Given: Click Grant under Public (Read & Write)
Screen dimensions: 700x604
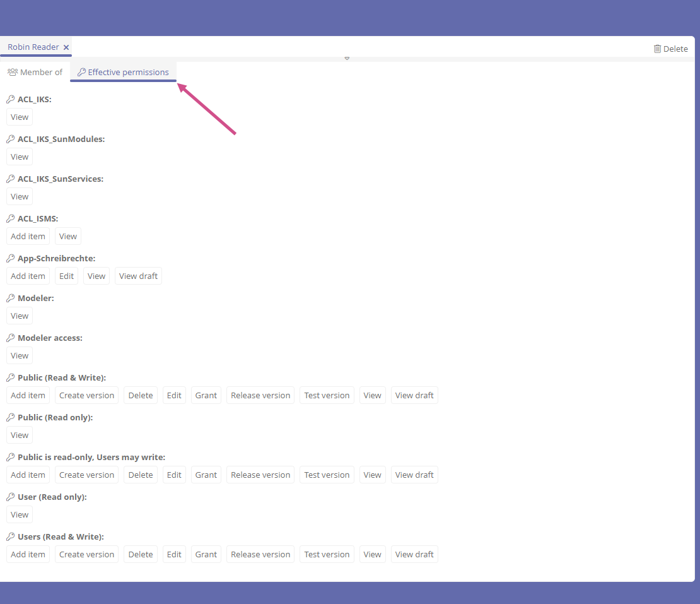Looking at the screenshot, I should pyautogui.click(x=206, y=395).
